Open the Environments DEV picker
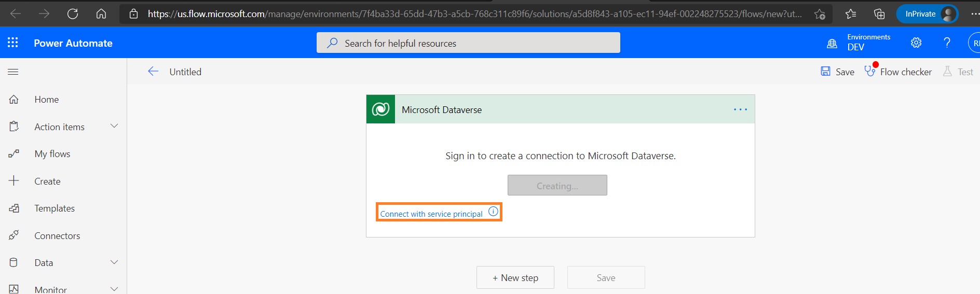 859,43
